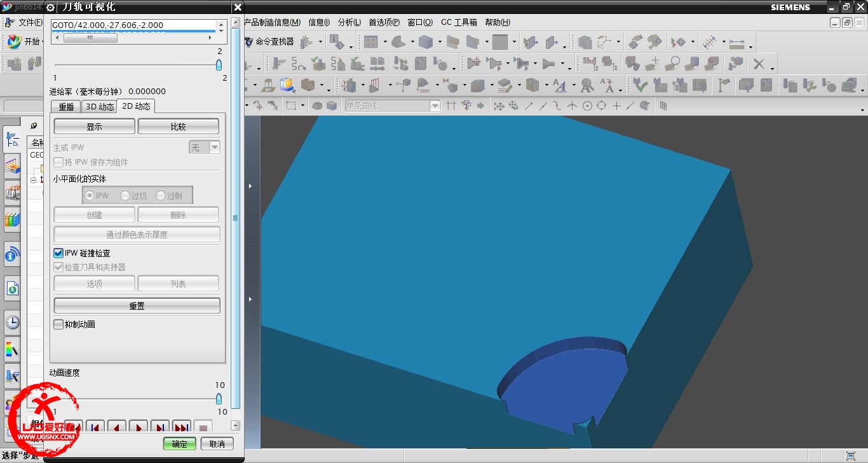Open the history clock tab in sidebar
This screenshot has width=868, height=463.
pyautogui.click(x=12, y=322)
